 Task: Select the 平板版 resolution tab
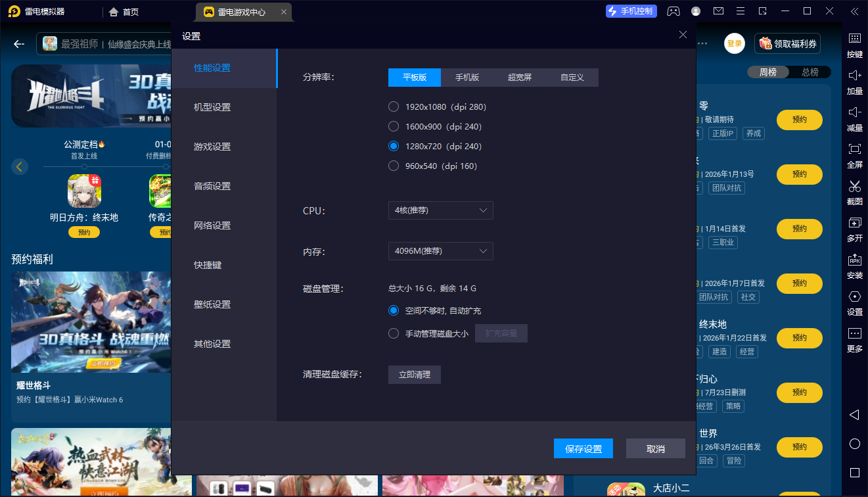pos(415,78)
